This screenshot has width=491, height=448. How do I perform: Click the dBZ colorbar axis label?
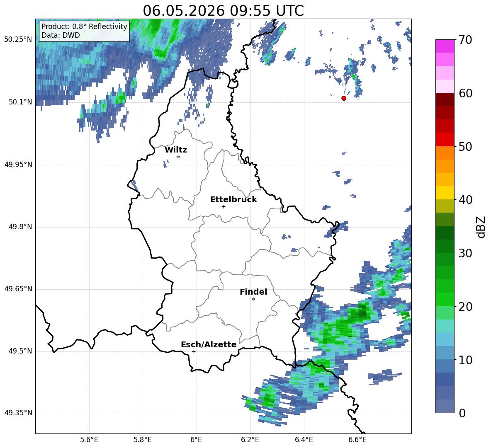click(482, 227)
